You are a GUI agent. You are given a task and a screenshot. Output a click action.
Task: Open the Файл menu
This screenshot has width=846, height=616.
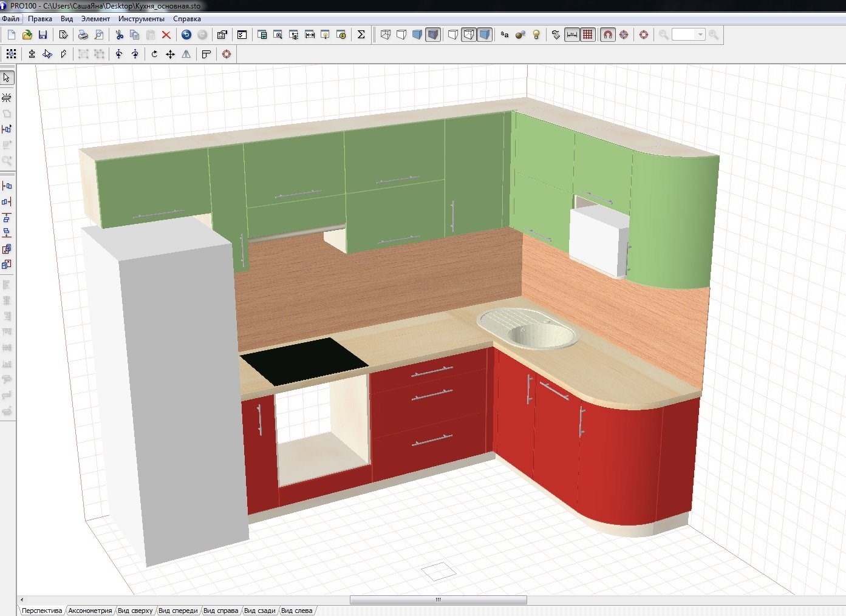11,19
